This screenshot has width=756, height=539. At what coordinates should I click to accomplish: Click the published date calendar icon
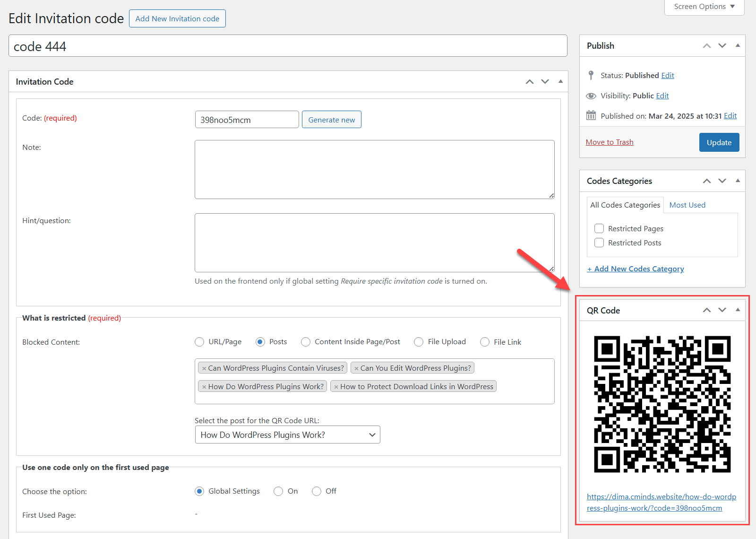tap(591, 115)
